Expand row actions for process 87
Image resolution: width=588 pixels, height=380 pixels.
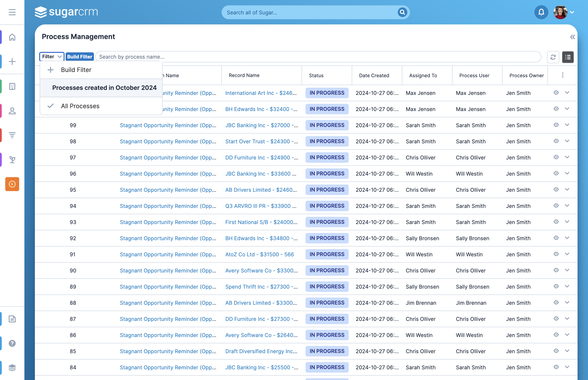[567, 318]
